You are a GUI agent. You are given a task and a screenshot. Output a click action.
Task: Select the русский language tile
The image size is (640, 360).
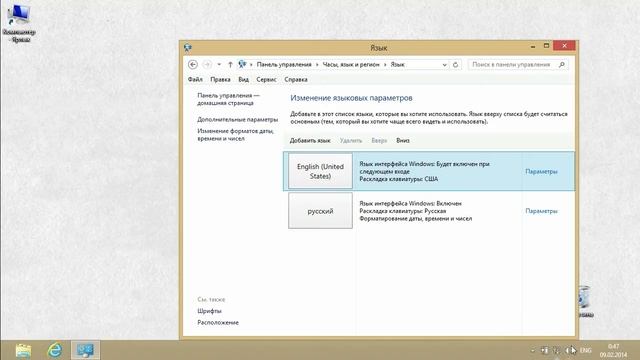tap(320, 211)
